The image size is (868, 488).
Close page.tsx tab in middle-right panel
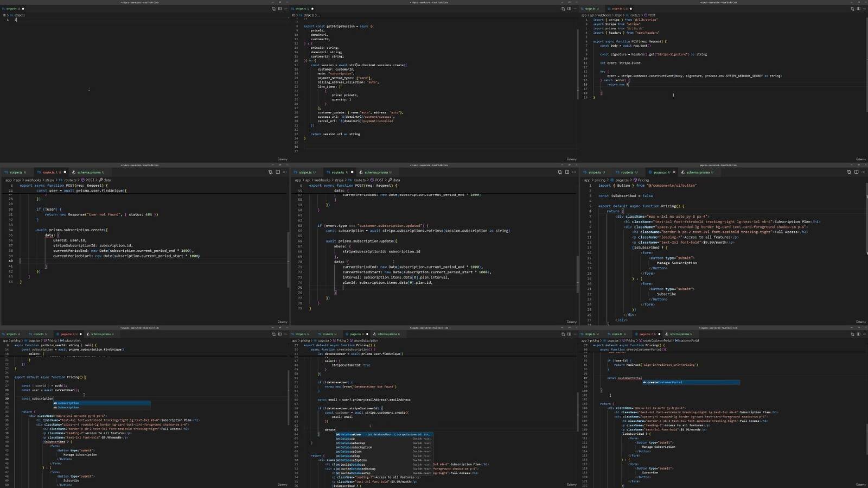[x=674, y=172]
